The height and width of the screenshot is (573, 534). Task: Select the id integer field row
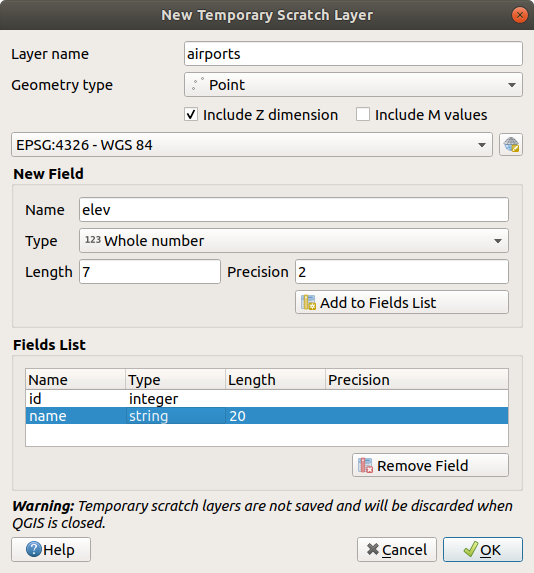266,399
